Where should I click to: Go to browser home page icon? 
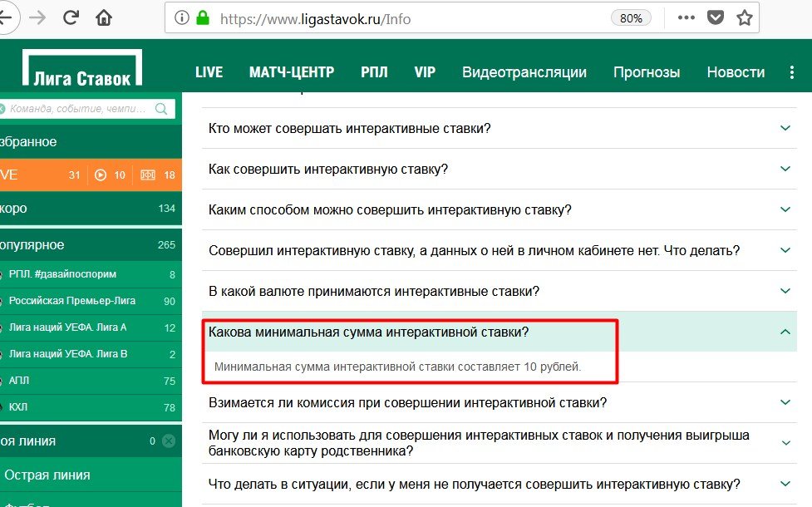104,17
